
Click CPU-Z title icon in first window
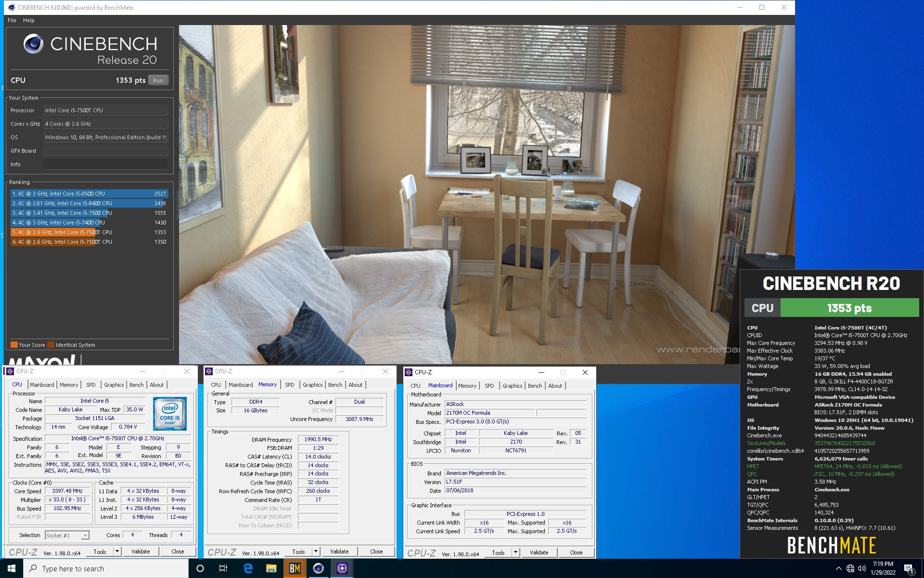[x=10, y=371]
